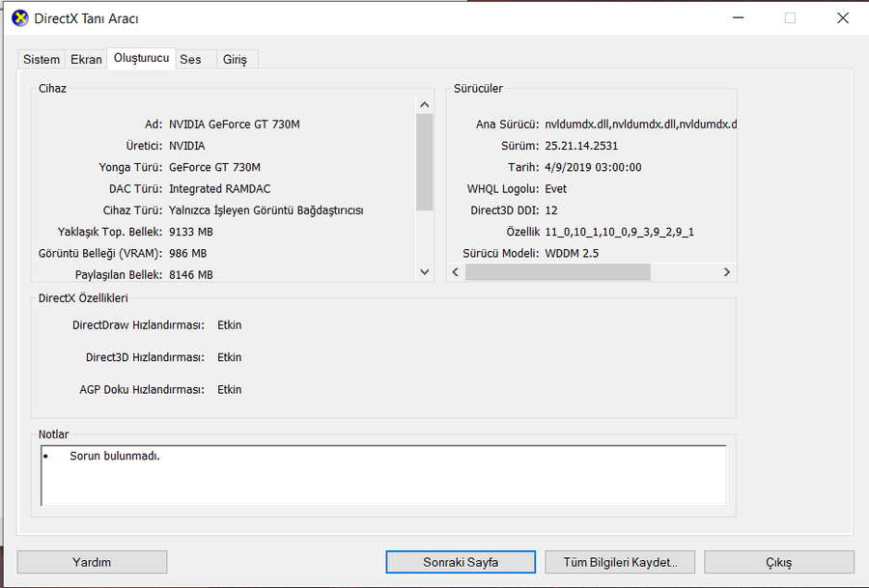
Task: Click inside the Notlar text box
Action: (x=383, y=475)
